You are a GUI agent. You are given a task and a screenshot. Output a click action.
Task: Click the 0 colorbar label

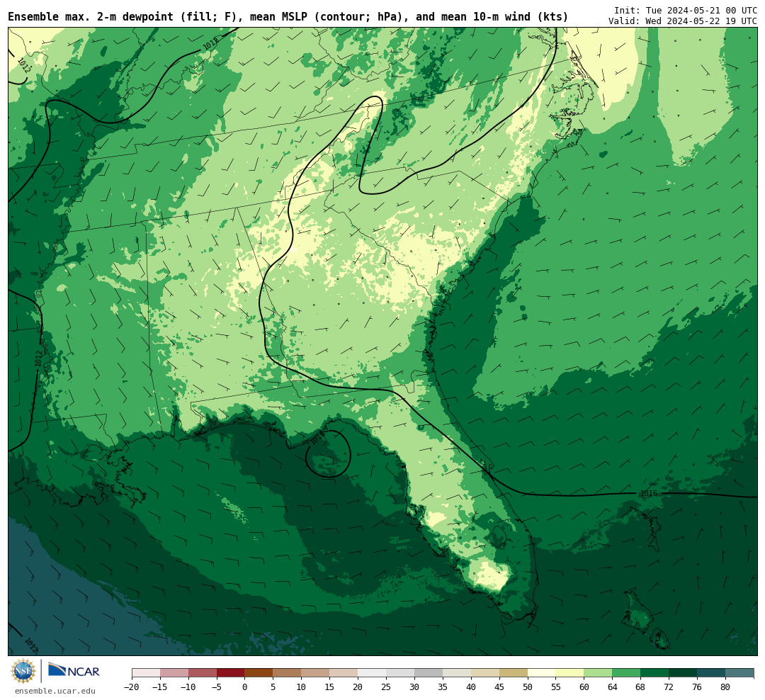[x=245, y=687]
